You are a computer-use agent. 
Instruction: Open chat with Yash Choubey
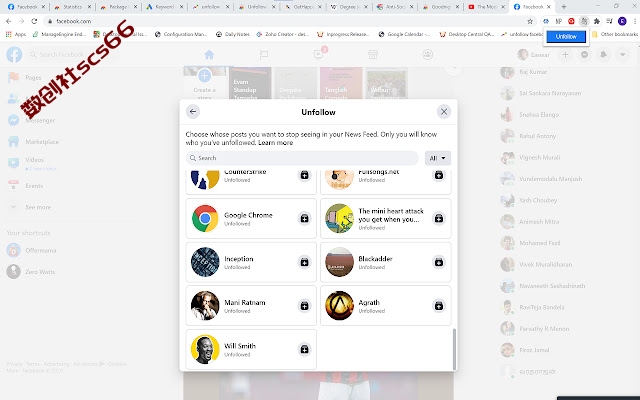(x=538, y=200)
